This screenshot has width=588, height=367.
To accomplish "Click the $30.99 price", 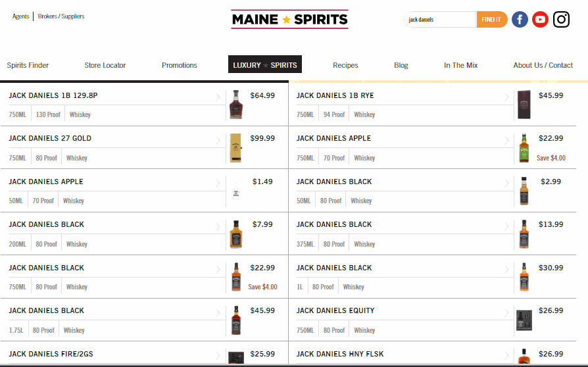I will point(551,268).
